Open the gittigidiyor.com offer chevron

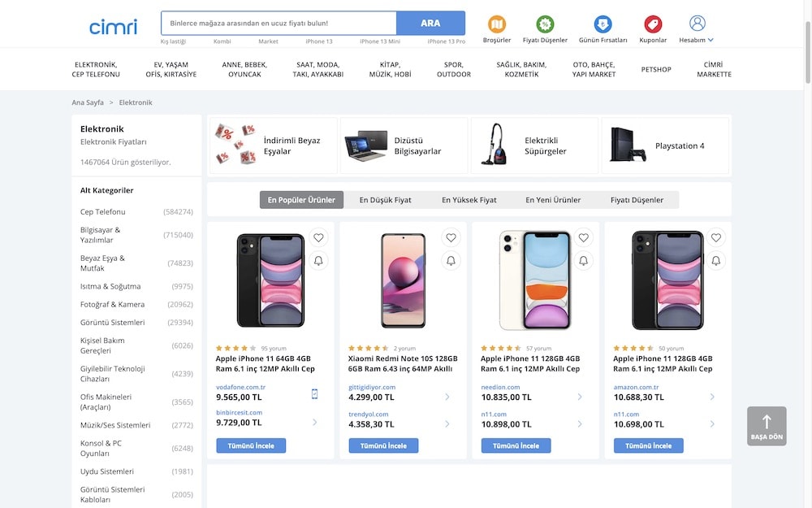(x=447, y=397)
